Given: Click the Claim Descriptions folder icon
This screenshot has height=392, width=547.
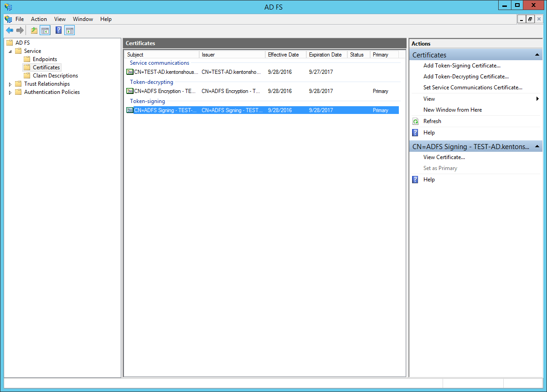Looking at the screenshot, I should [x=27, y=76].
